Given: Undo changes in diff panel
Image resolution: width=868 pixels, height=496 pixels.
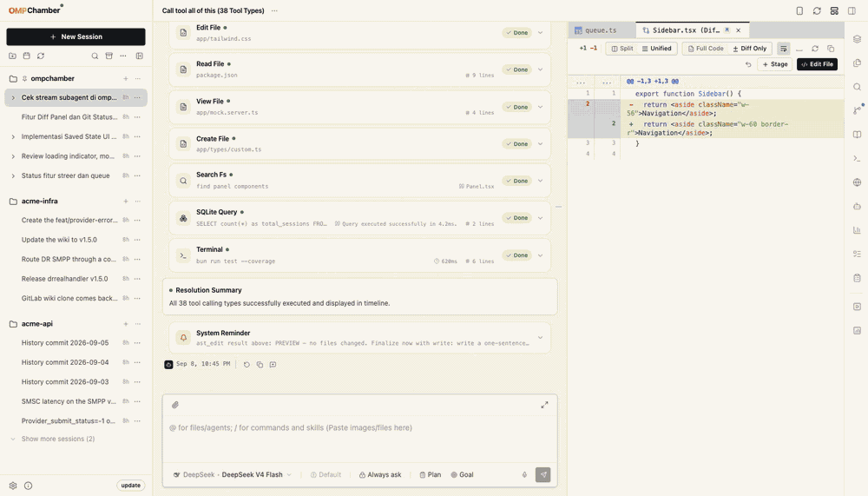Looking at the screenshot, I should coord(748,64).
